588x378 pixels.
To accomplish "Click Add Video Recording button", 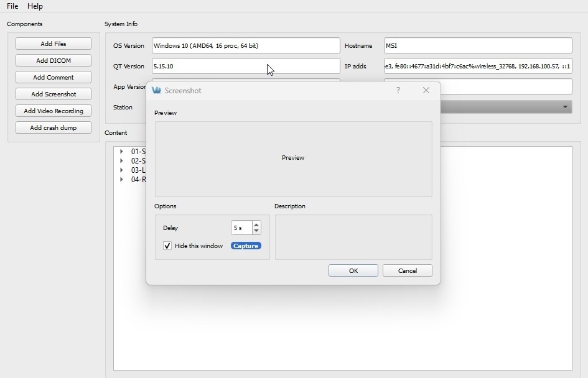I will point(54,111).
